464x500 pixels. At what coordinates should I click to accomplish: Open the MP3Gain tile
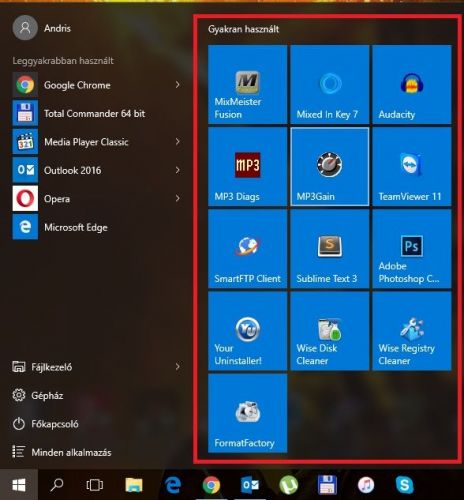tap(330, 167)
